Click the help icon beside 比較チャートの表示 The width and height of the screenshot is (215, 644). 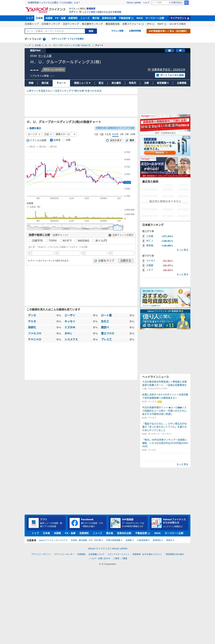[110, 235]
